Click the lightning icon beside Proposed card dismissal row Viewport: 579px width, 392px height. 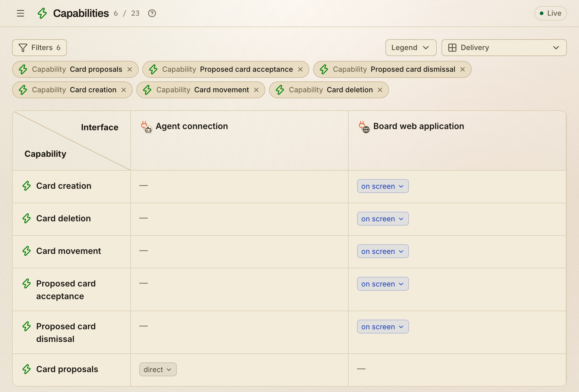tap(27, 326)
